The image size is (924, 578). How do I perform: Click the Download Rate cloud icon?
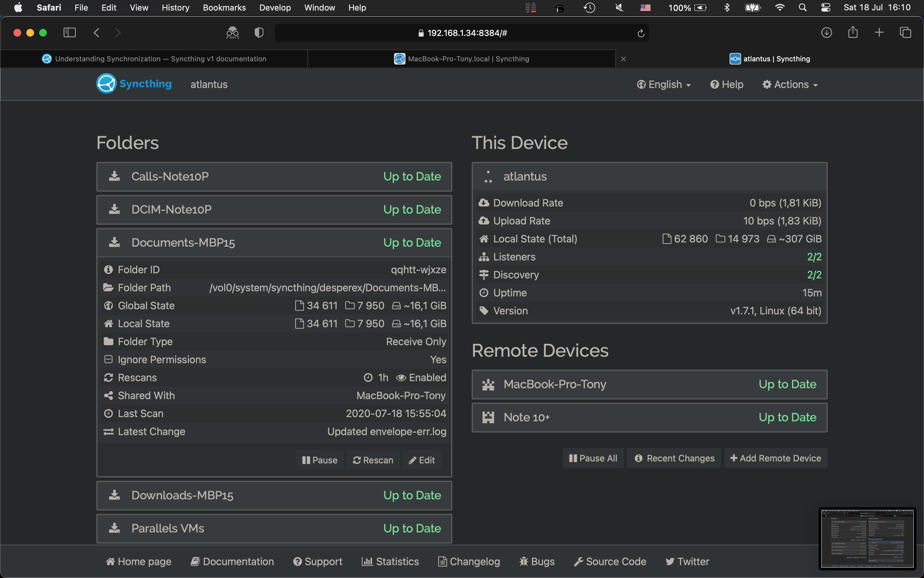tap(484, 203)
